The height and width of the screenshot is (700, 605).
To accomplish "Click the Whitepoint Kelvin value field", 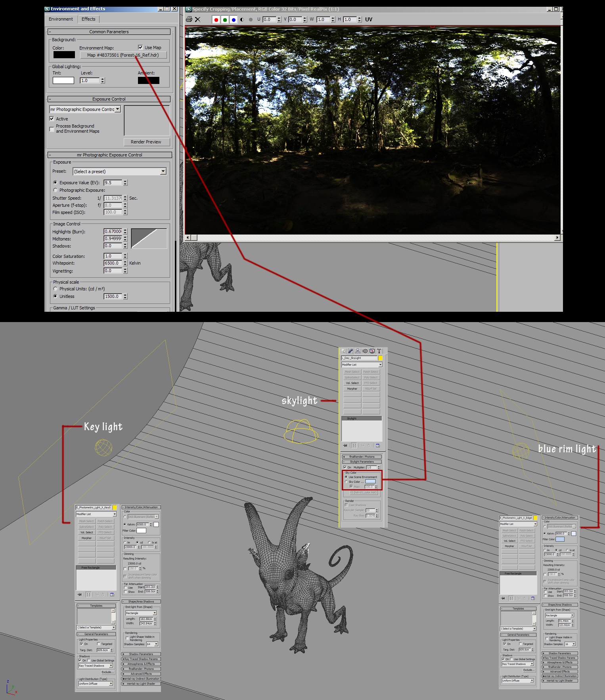I will (x=113, y=263).
